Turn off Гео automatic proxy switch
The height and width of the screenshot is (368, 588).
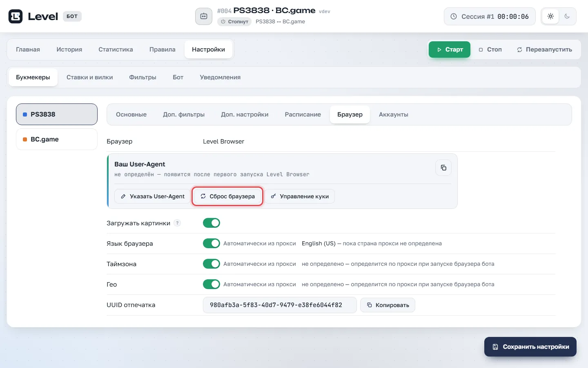point(212,284)
